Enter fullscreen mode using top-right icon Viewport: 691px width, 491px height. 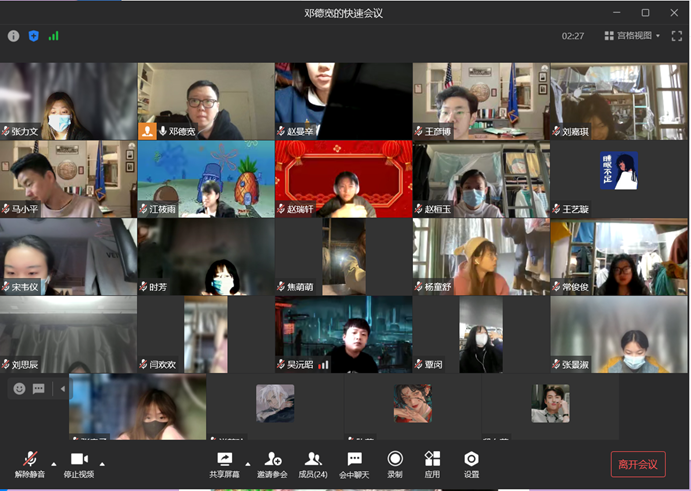coord(677,36)
